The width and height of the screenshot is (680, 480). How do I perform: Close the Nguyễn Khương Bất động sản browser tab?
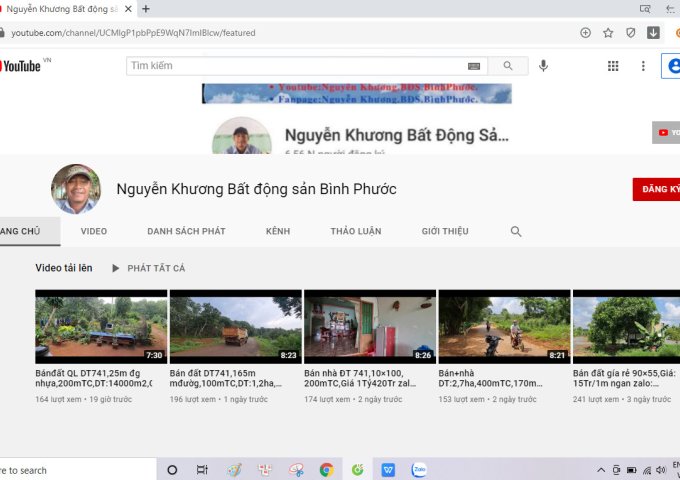tap(128, 9)
